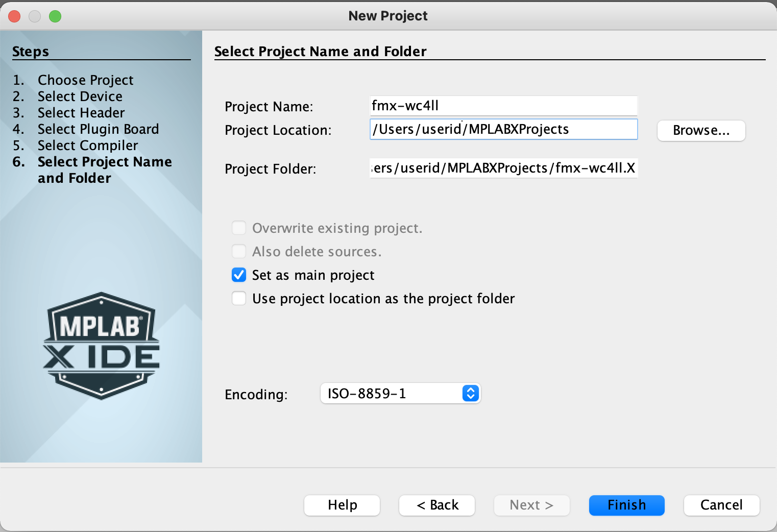This screenshot has width=777, height=532.
Task: Close the New Project window
Action: (x=14, y=16)
